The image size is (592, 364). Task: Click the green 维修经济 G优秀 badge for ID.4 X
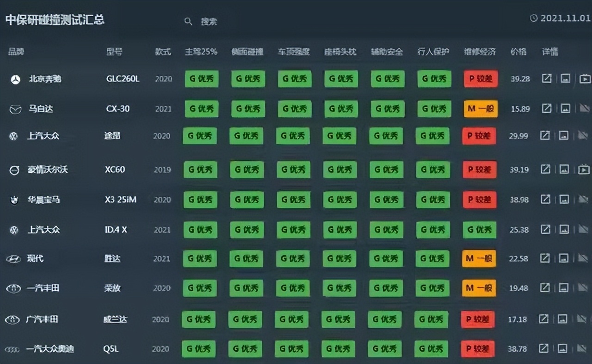coord(479,230)
